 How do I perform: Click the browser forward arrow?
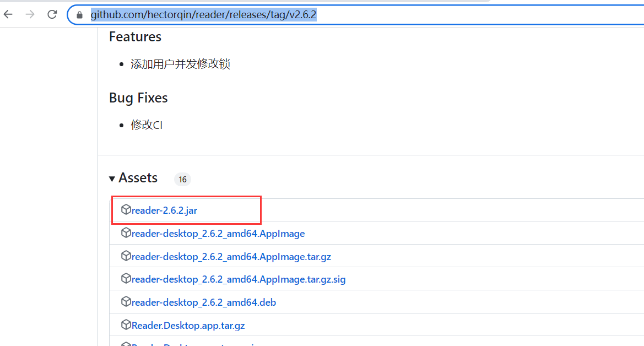click(x=30, y=15)
